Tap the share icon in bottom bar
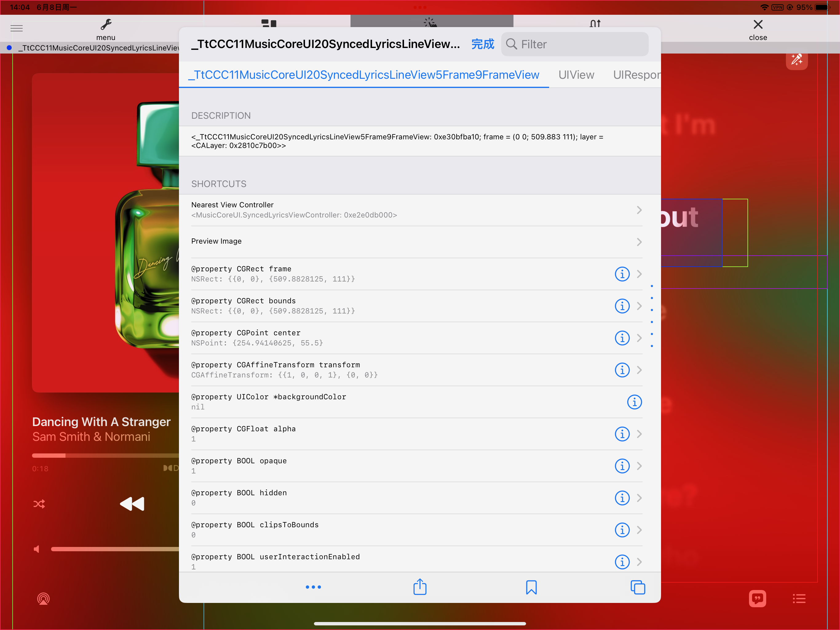This screenshot has width=840, height=630. pyautogui.click(x=420, y=587)
